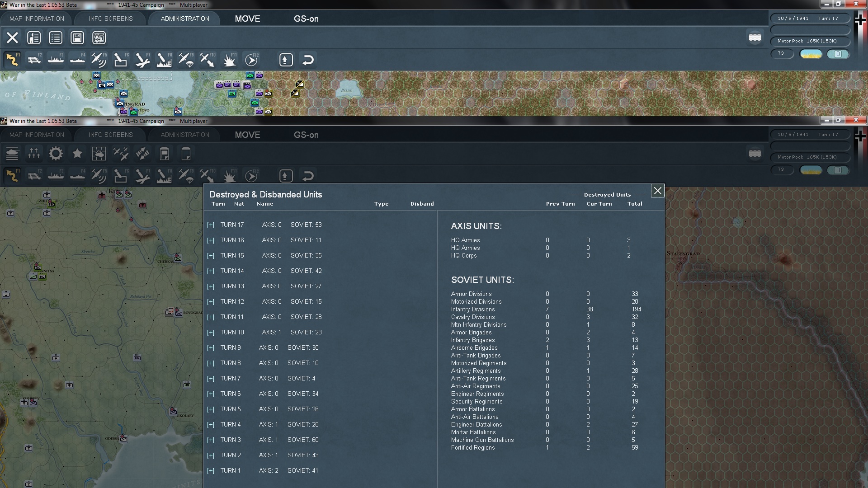The image size is (868, 488).
Task: Click the 'Fortified Regions' row label
Action: point(473,448)
